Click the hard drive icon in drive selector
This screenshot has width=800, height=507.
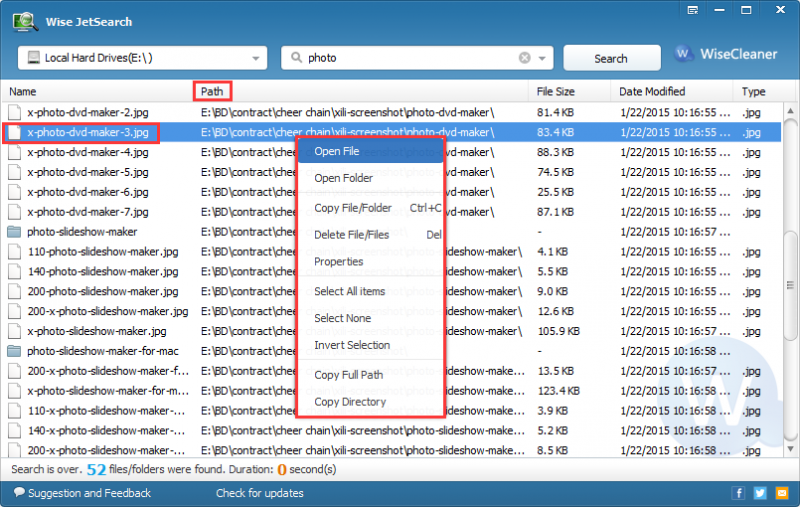coord(33,58)
